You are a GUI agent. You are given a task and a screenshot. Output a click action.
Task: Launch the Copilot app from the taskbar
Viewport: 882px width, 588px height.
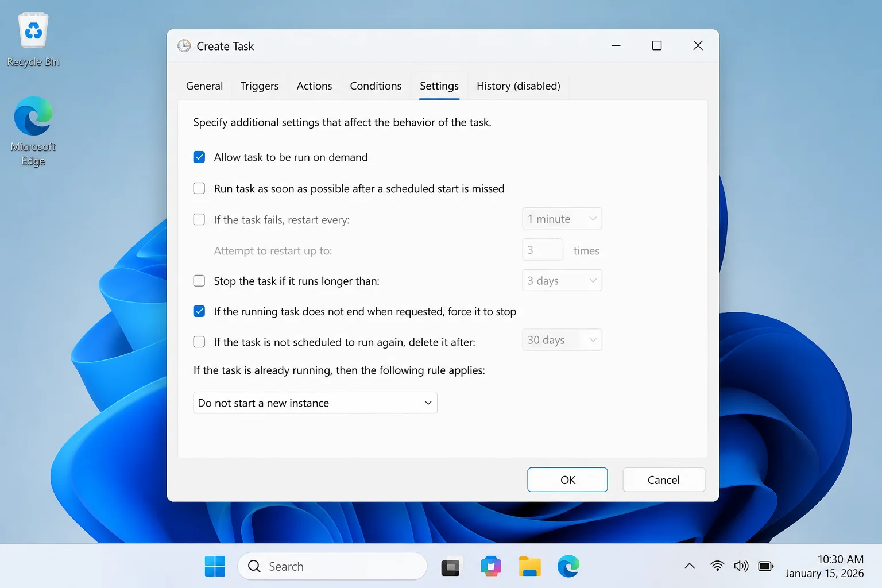490,566
